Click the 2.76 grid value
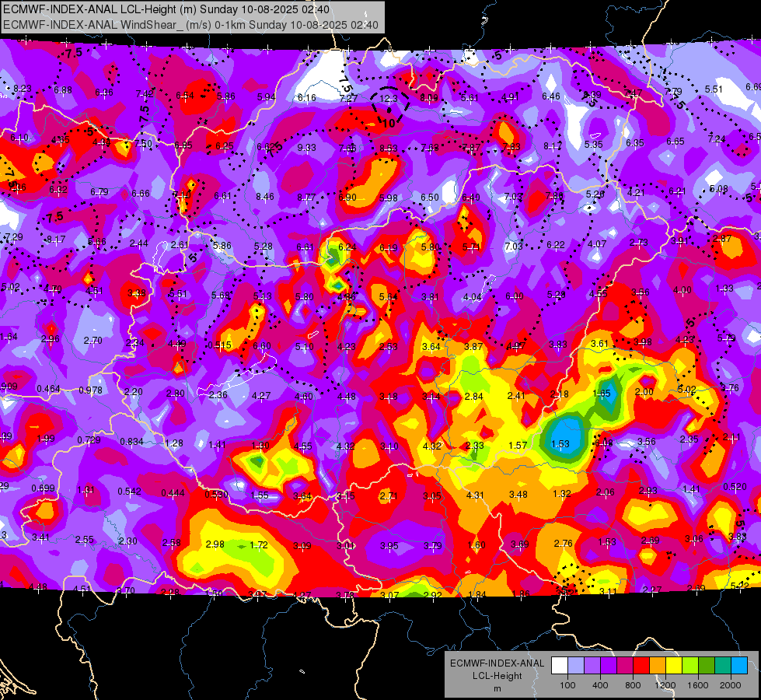This screenshot has width=761, height=700. [563, 543]
